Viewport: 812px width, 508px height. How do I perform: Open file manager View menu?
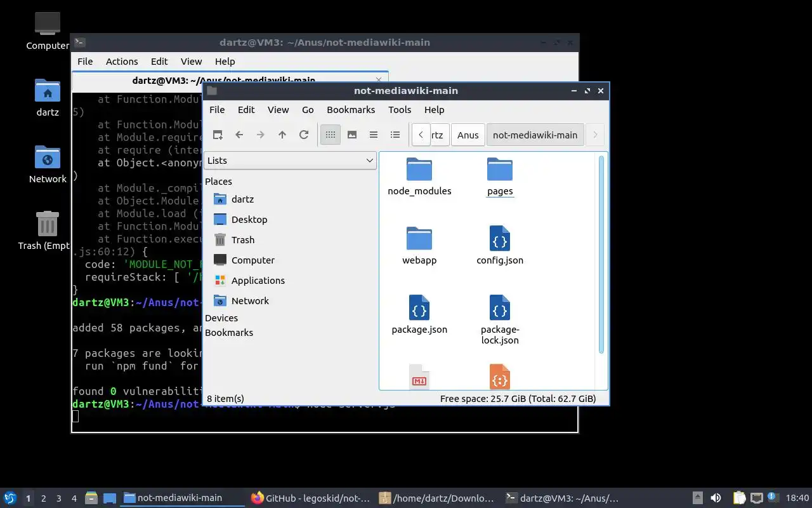point(278,109)
